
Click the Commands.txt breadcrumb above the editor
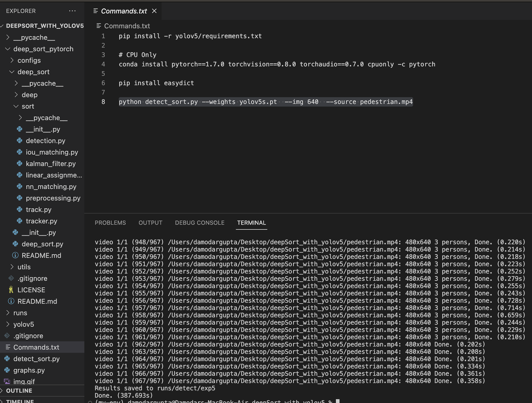tap(127, 26)
